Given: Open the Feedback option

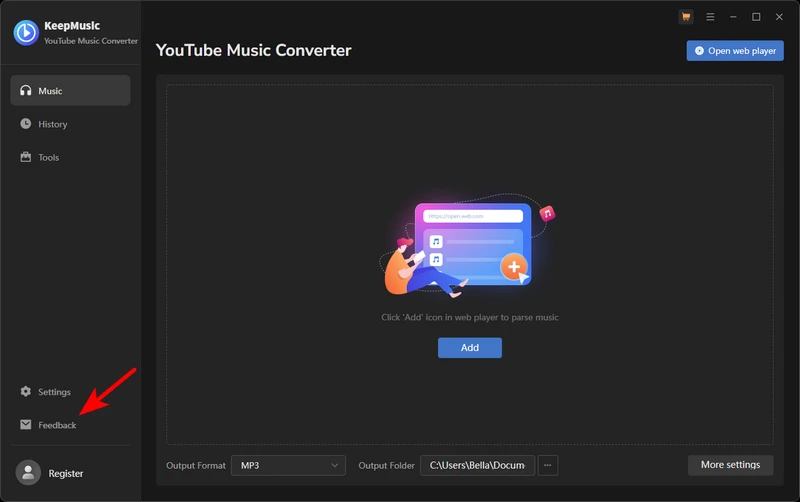Looking at the screenshot, I should [70, 425].
